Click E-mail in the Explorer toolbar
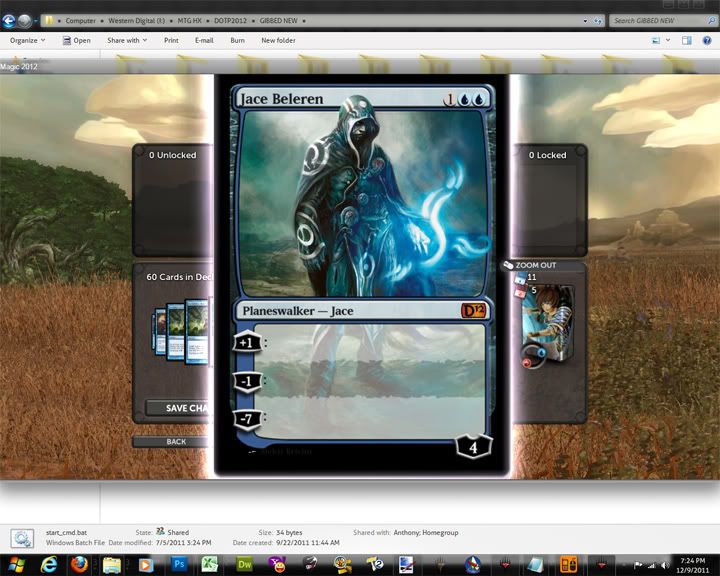The width and height of the screenshot is (720, 576). tap(204, 40)
